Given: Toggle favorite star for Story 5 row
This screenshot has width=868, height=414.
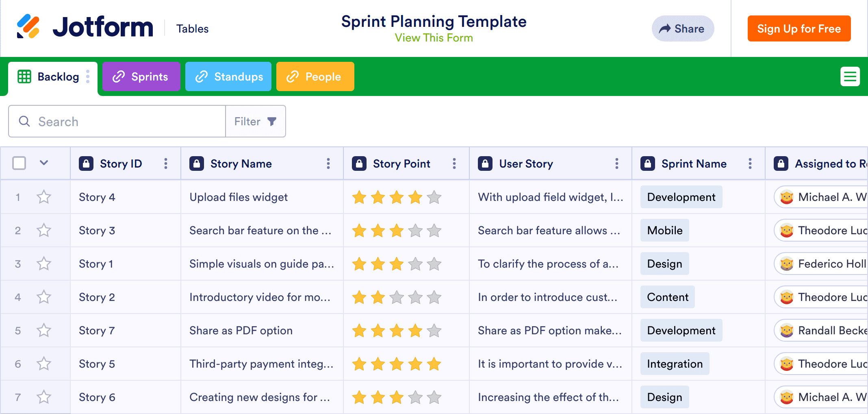Looking at the screenshot, I should 44,364.
